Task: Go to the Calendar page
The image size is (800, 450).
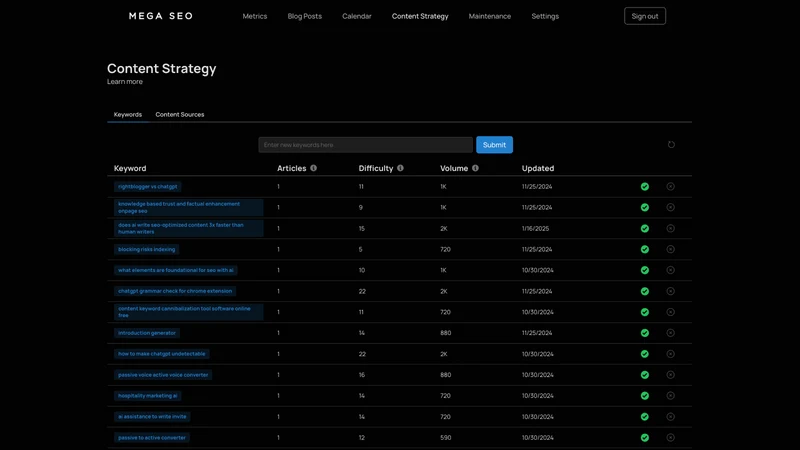Action: click(357, 16)
